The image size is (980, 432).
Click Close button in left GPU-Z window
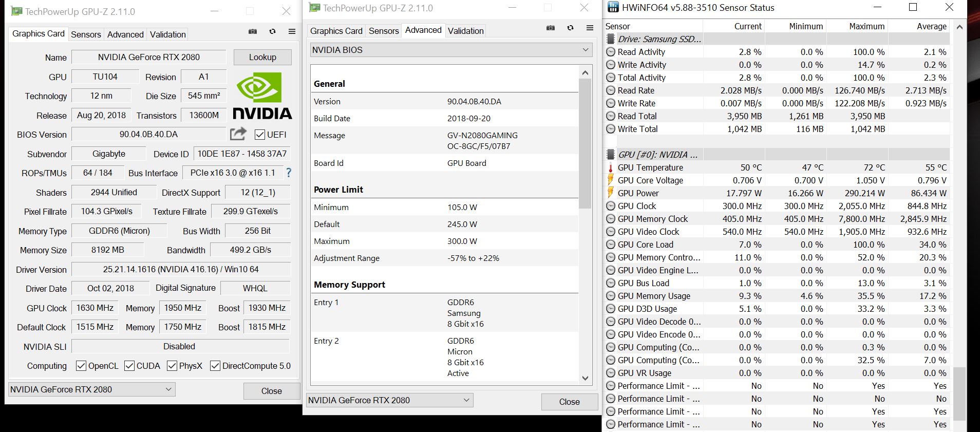pos(271,391)
